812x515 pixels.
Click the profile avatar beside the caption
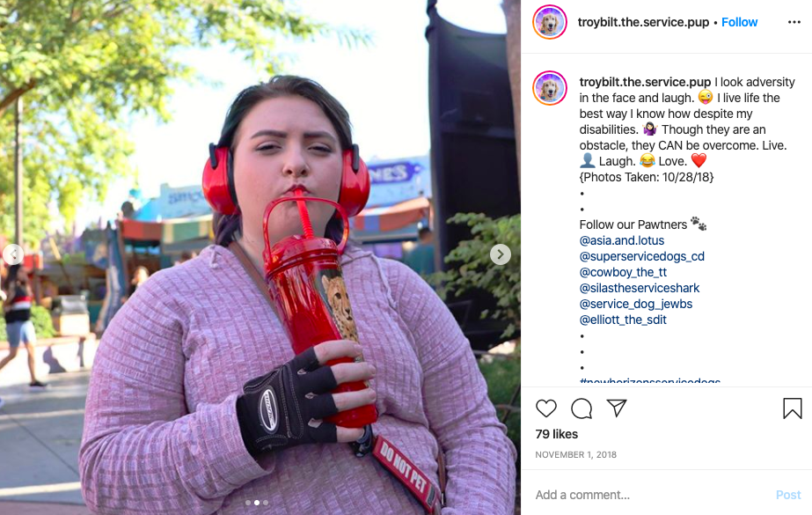point(550,87)
